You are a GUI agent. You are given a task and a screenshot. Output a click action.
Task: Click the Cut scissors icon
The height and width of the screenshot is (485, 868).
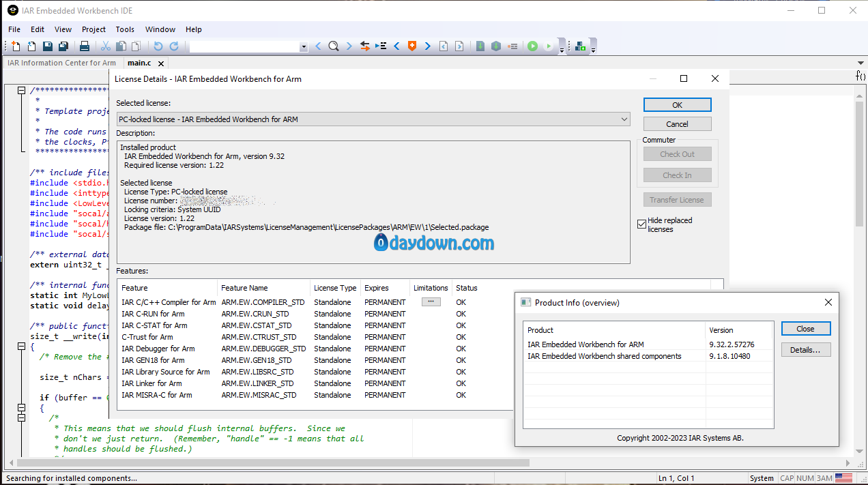tap(106, 46)
